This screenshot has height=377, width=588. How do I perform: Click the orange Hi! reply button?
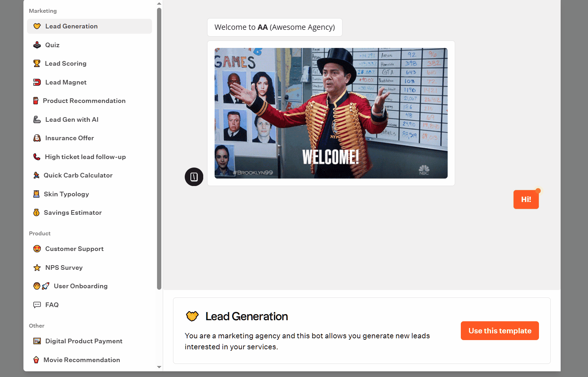(526, 200)
